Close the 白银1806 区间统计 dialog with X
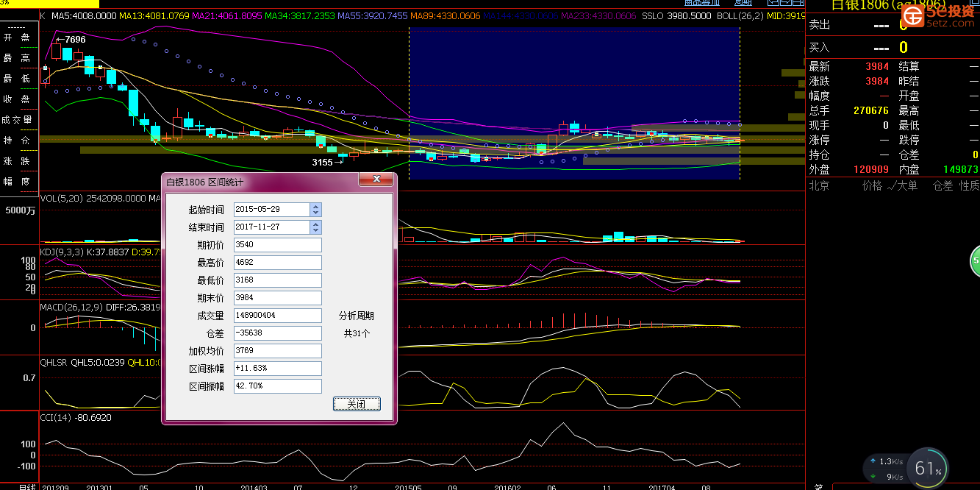The image size is (980, 490). point(376,180)
